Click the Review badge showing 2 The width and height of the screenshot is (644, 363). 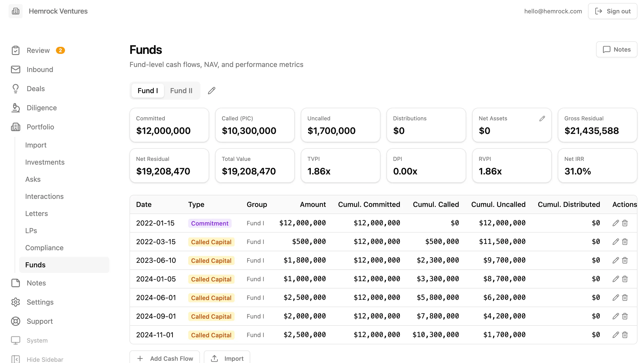[x=60, y=50]
